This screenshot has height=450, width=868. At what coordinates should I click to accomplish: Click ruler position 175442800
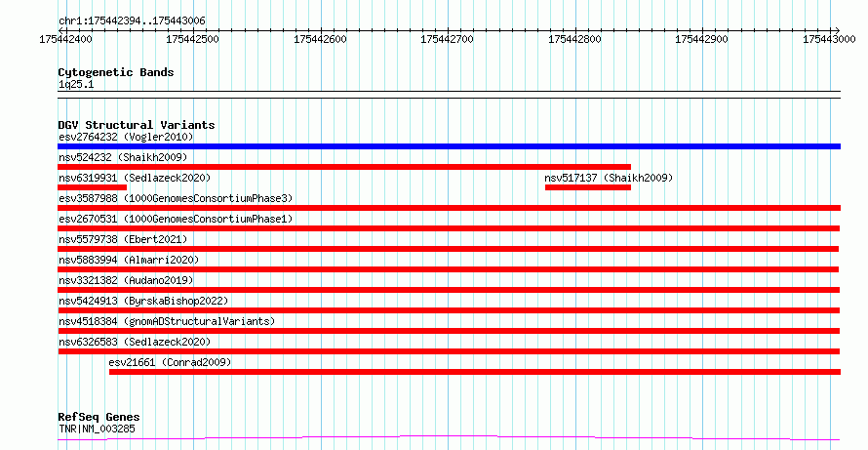574,39
